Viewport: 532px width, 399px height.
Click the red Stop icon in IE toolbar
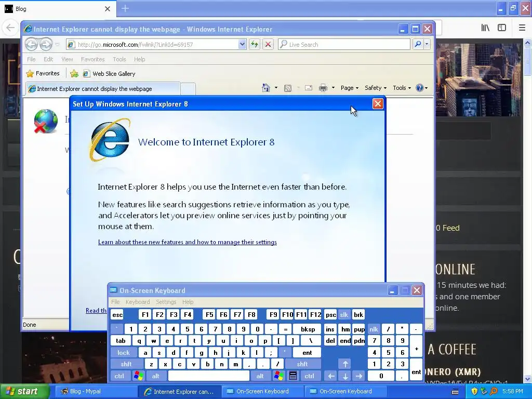coord(268,44)
